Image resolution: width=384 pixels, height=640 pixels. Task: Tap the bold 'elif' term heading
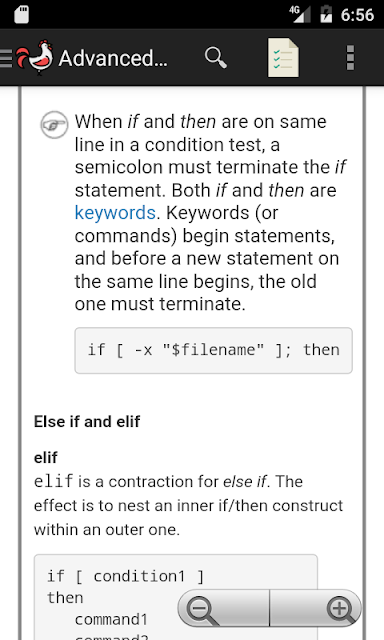[46, 458]
